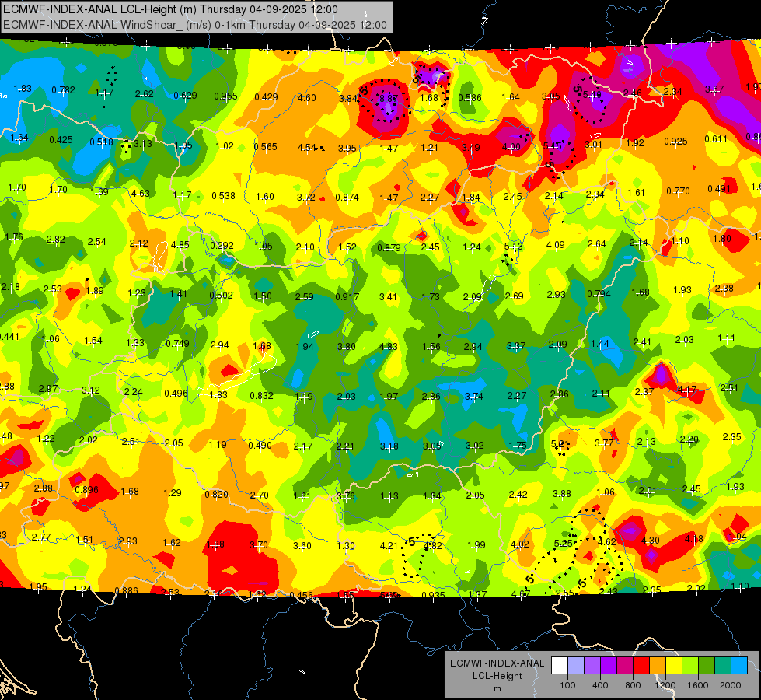Click the wind shear value 0.629
The width and height of the screenshot is (761, 700).
pyautogui.click(x=186, y=95)
